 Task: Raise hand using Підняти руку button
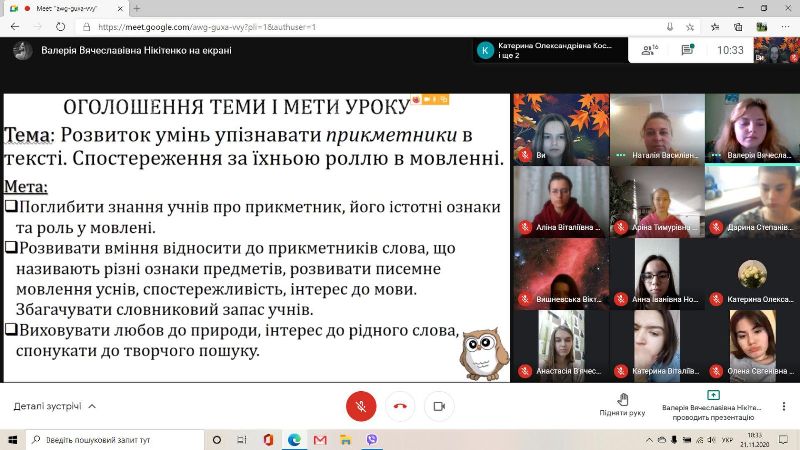(x=622, y=405)
